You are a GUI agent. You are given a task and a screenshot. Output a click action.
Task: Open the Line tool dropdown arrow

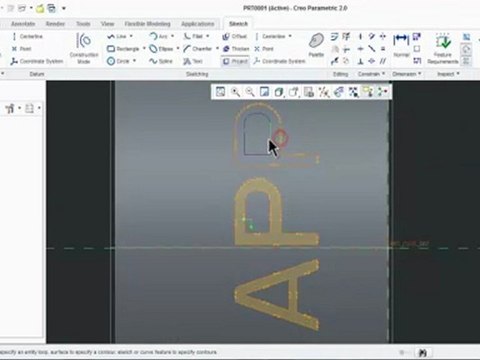point(131,36)
